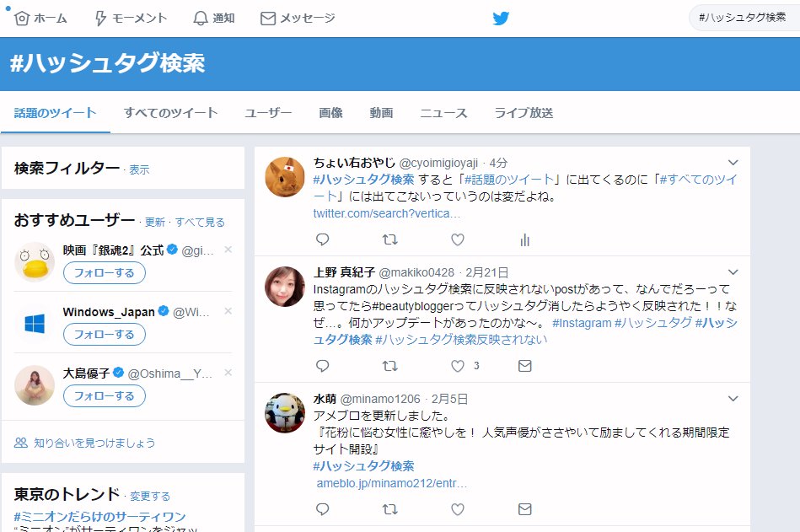The height and width of the screenshot is (532, 800).
Task: Open 上野 真紀子 profile avatar
Action: point(285,287)
